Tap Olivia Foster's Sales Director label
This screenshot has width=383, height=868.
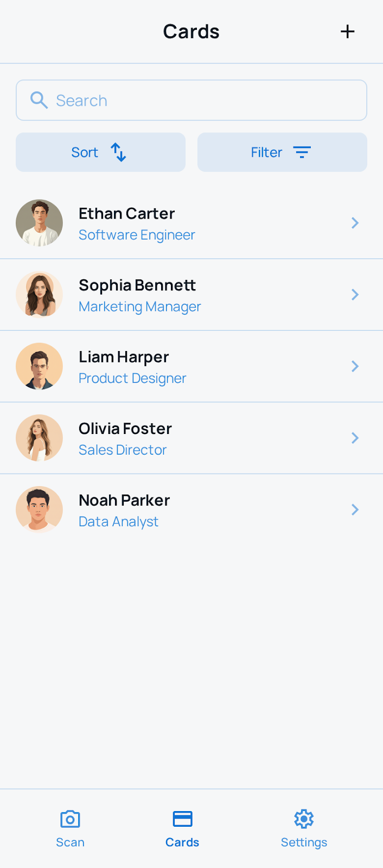tap(123, 450)
